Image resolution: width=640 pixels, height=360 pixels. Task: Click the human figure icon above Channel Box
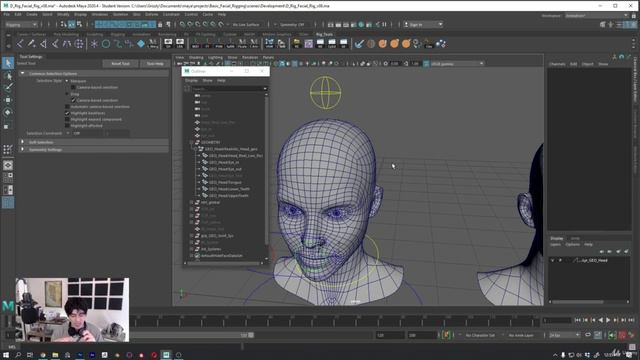614,57
